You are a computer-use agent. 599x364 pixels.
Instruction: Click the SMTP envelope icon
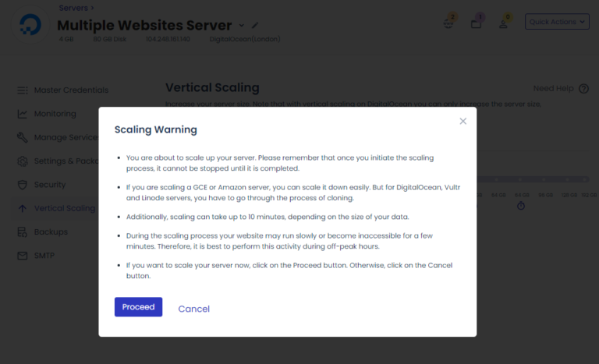click(23, 256)
